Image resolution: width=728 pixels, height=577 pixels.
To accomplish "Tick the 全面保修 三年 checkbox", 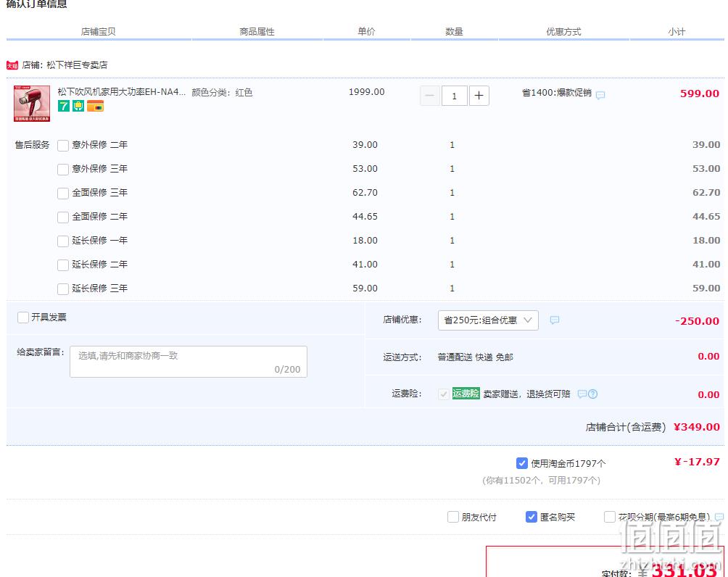I will (63, 193).
